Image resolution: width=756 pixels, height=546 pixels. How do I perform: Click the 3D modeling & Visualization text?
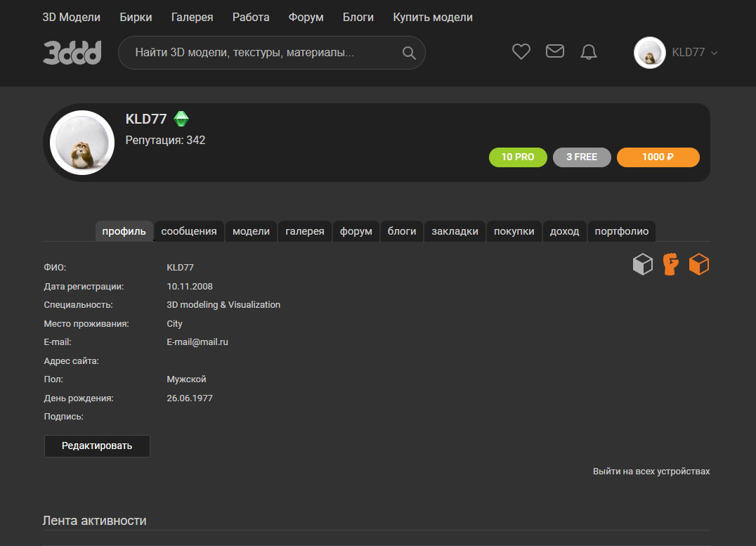click(x=223, y=305)
